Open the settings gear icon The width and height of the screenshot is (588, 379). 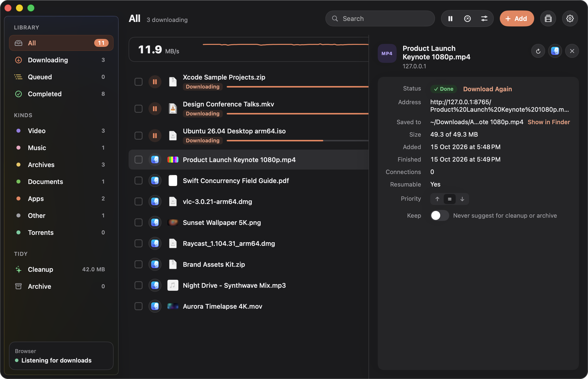click(x=570, y=18)
